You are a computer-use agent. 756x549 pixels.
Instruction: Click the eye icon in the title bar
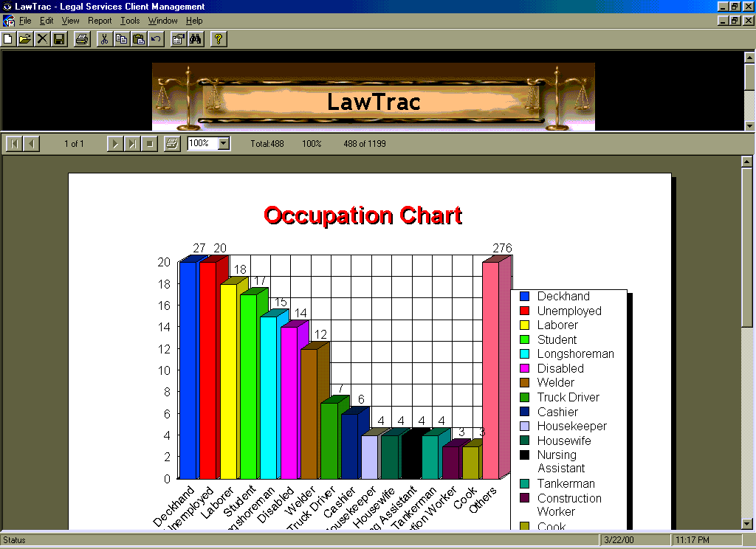pyautogui.click(x=7, y=6)
